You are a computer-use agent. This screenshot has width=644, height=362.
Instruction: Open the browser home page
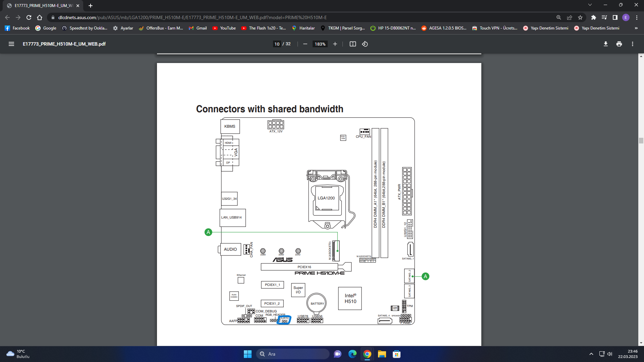point(40,17)
